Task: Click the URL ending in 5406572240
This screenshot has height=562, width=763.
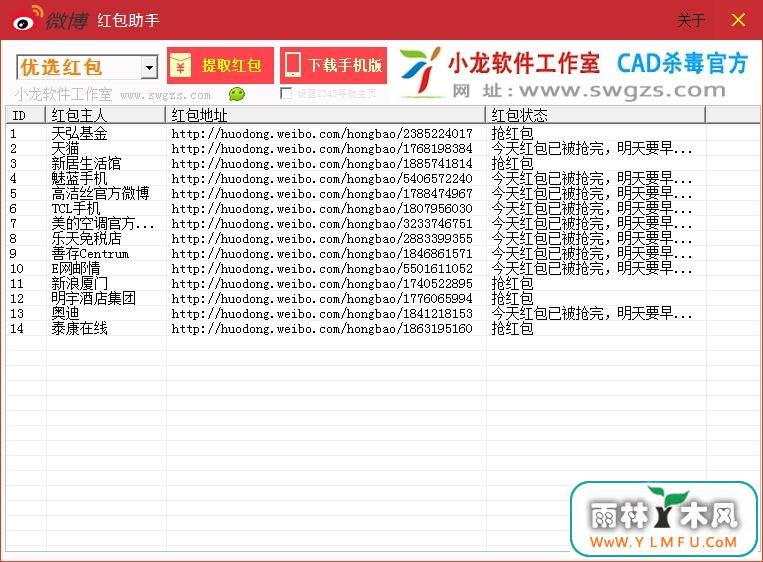Action: click(x=322, y=179)
